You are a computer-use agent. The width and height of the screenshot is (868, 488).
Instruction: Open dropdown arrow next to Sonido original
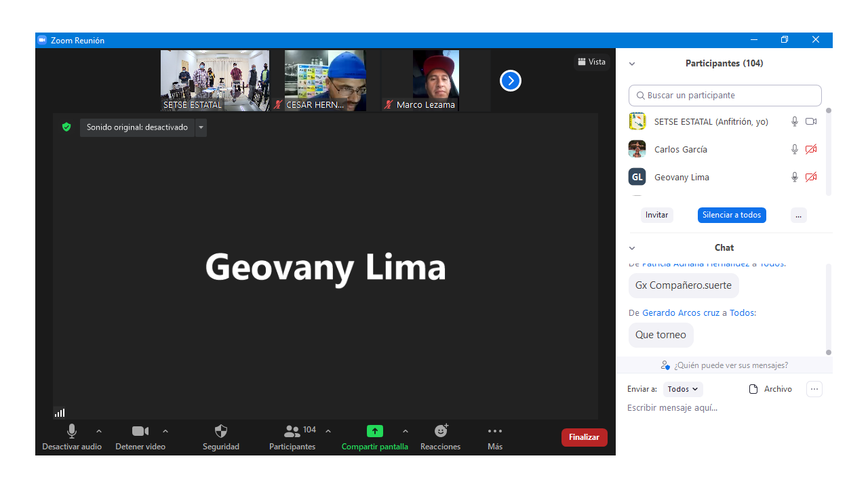[x=201, y=127]
